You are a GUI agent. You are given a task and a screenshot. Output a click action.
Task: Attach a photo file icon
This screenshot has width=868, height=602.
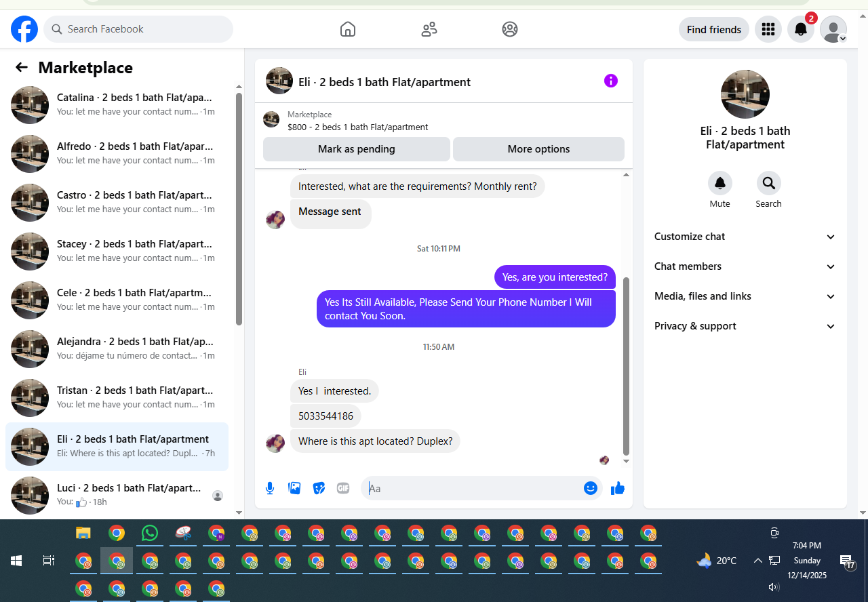point(294,488)
